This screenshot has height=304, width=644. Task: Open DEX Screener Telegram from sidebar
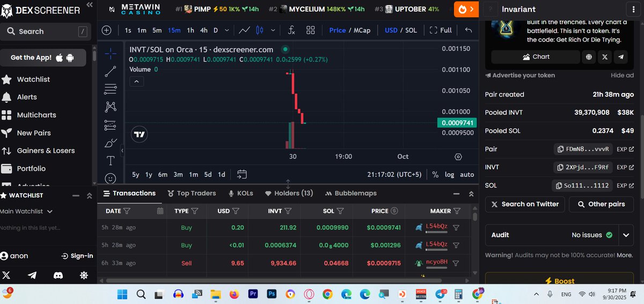tap(32, 275)
